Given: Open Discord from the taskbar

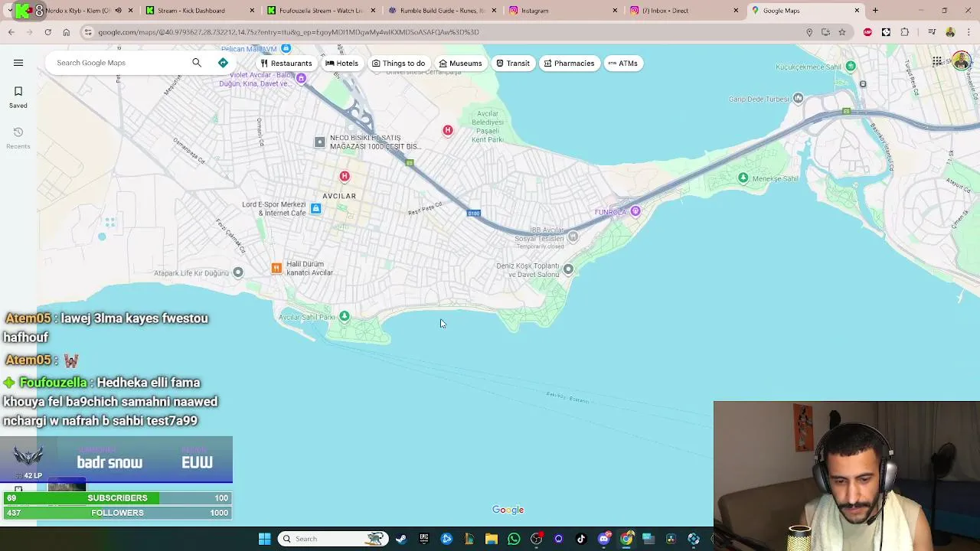Looking at the screenshot, I should coord(604,539).
